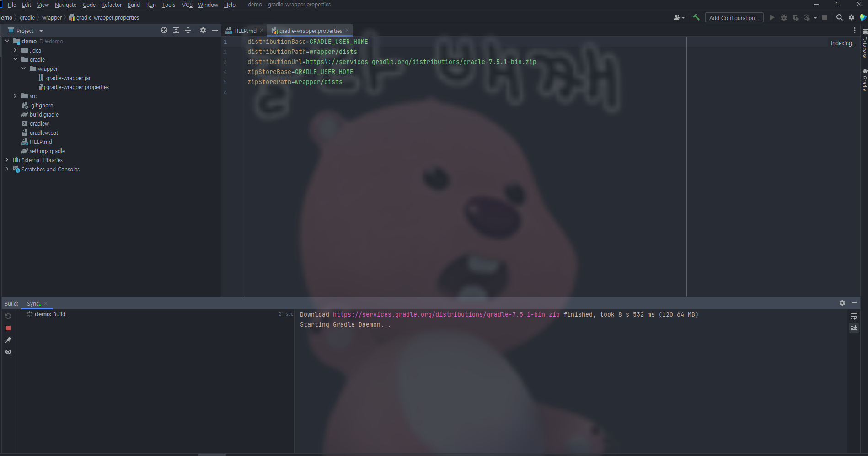Select gradle-wrapper.jar in project tree
The height and width of the screenshot is (456, 868).
(x=68, y=78)
